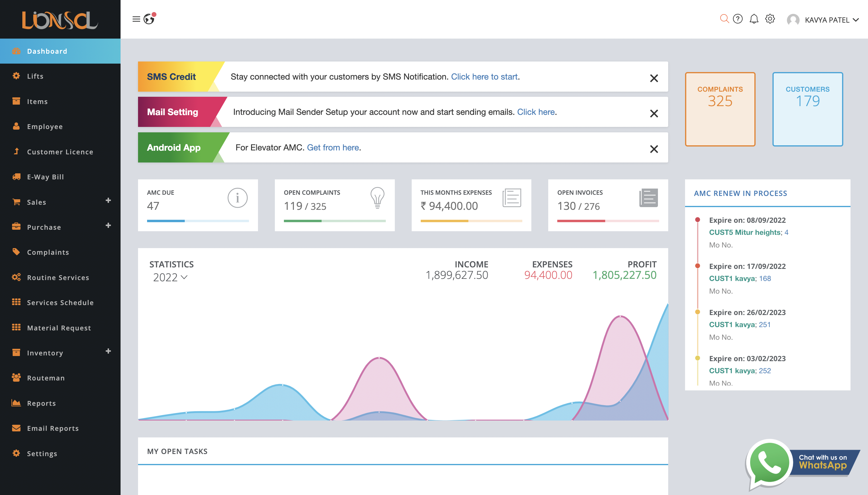The width and height of the screenshot is (868, 495).
Task: Open the Customers 179 summary card
Action: pyautogui.click(x=807, y=109)
